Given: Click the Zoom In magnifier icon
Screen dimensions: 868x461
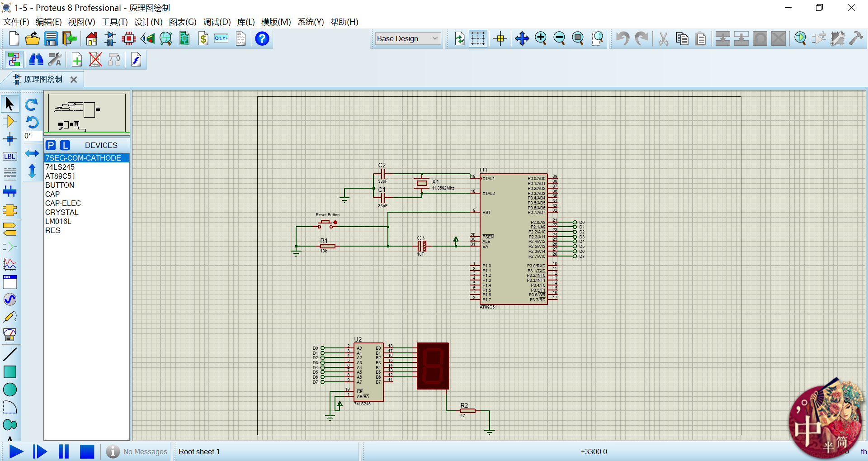Looking at the screenshot, I should click(x=541, y=39).
